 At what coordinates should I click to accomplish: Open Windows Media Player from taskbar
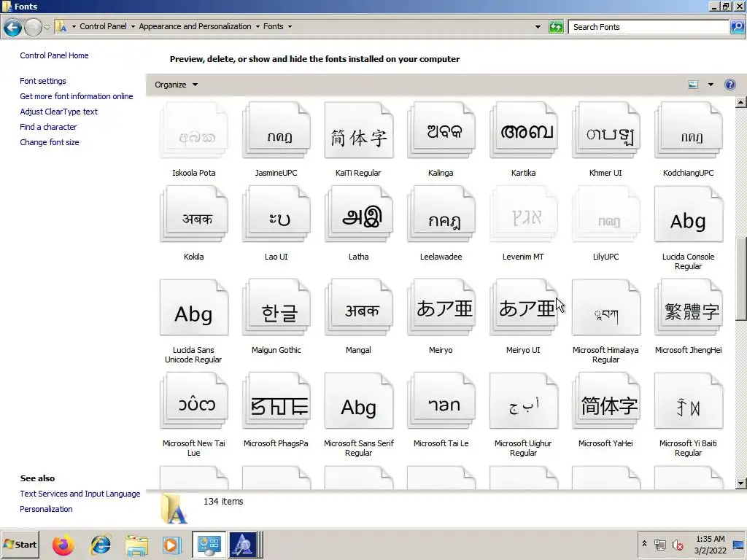pyautogui.click(x=172, y=545)
